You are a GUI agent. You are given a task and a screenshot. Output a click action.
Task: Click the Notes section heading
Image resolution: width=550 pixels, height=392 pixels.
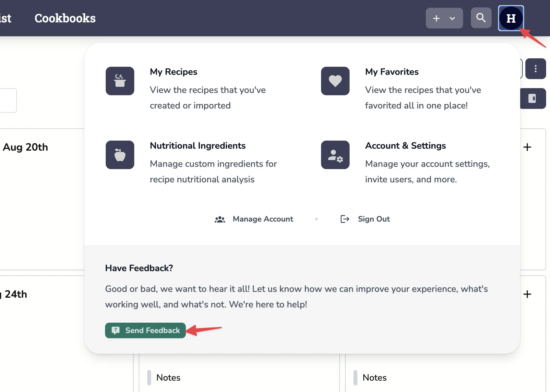tap(168, 377)
